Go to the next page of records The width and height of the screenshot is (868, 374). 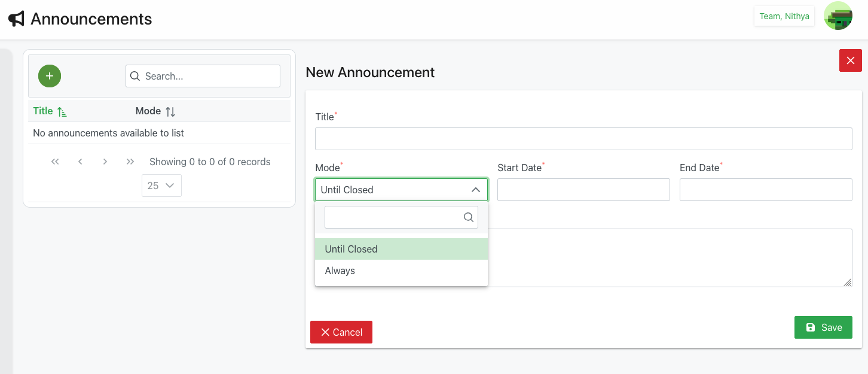pyautogui.click(x=105, y=162)
